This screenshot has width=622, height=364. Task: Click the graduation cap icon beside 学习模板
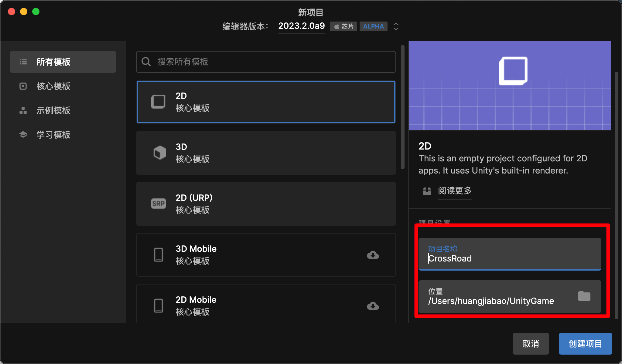pyautogui.click(x=23, y=134)
